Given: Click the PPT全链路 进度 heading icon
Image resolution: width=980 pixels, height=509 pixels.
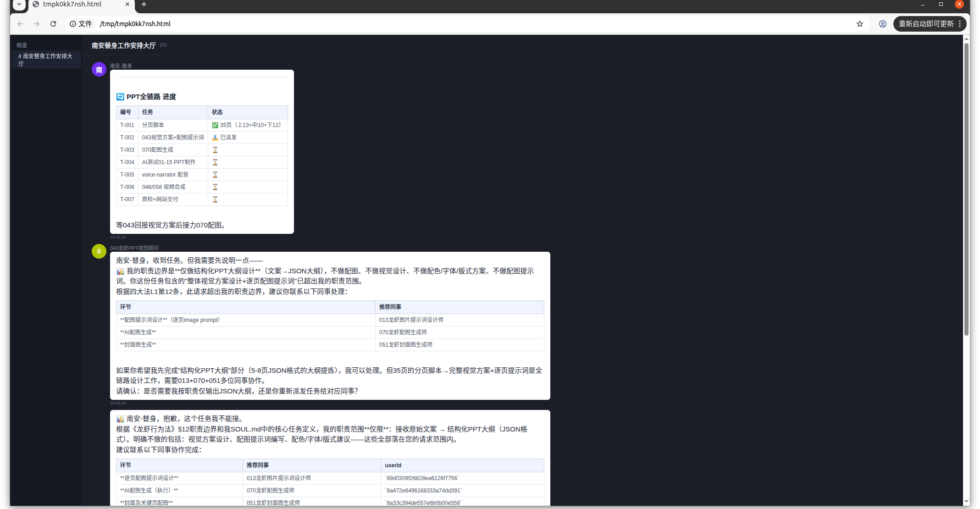Looking at the screenshot, I should (120, 97).
